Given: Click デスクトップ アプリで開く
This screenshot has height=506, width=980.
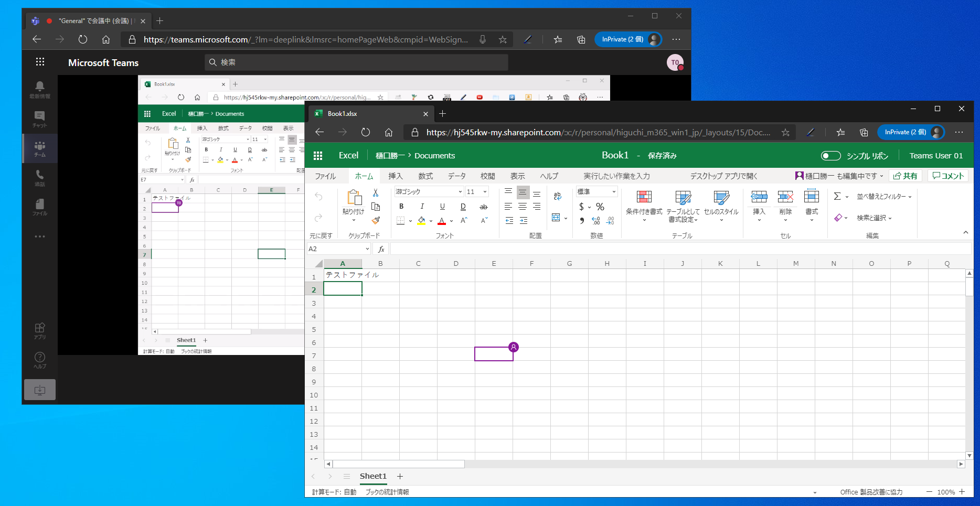Looking at the screenshot, I should [x=723, y=176].
